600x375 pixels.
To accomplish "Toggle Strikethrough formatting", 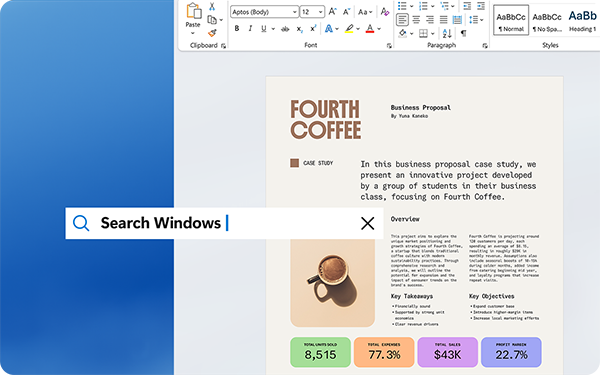I will coord(285,29).
